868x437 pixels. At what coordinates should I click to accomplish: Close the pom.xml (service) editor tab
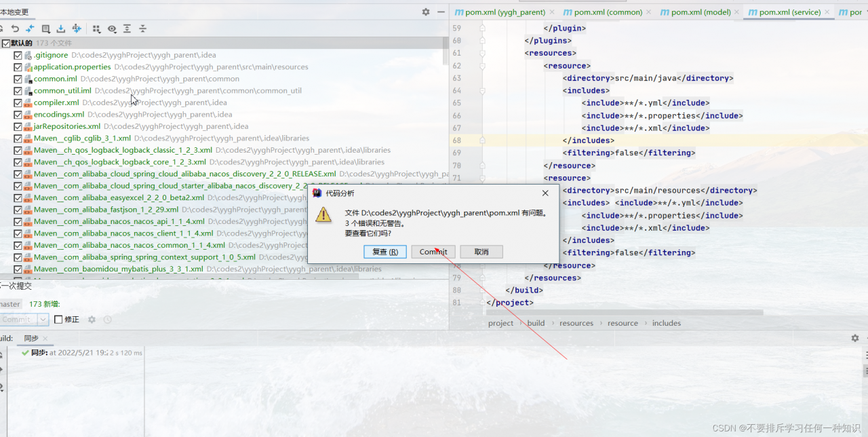pyautogui.click(x=827, y=12)
